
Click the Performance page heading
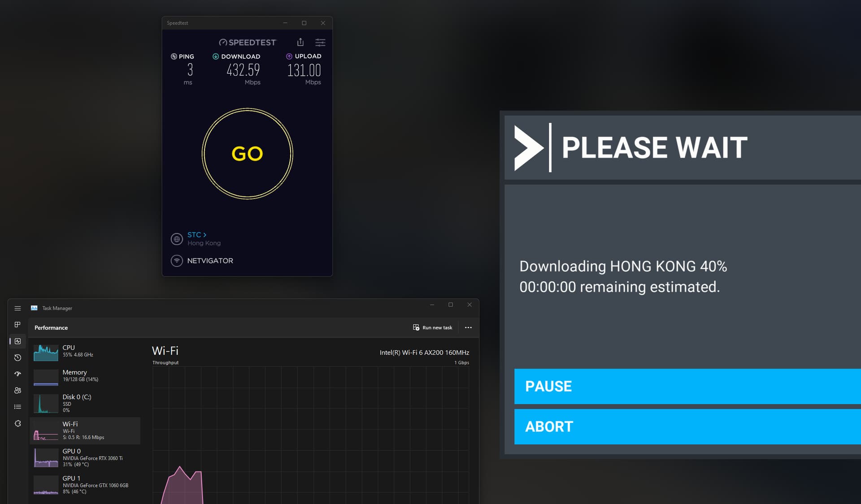(x=51, y=327)
